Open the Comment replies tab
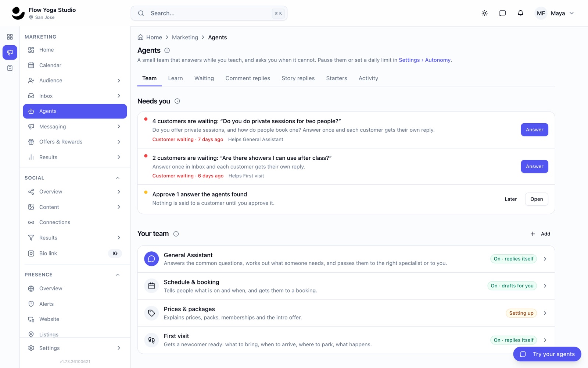This screenshot has height=368, width=588. (248, 78)
